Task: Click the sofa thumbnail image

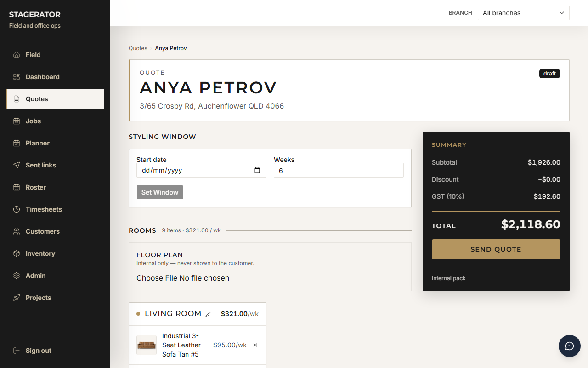Action: tap(147, 345)
